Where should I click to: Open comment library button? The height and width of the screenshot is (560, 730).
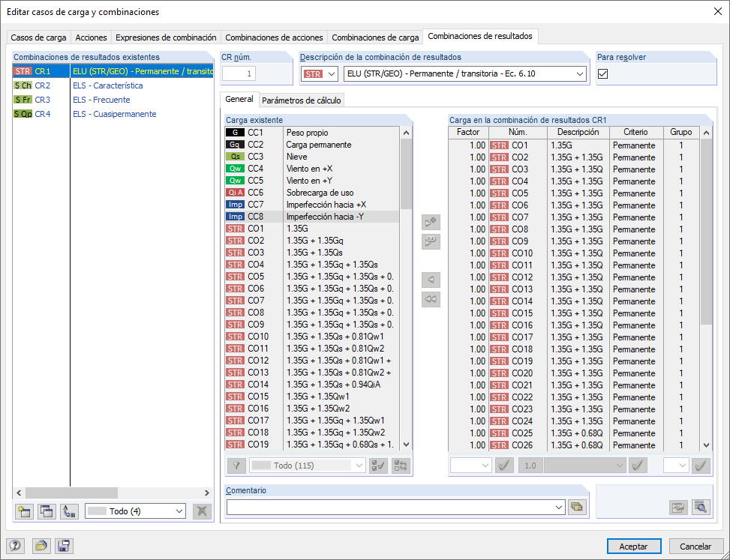[x=576, y=507]
